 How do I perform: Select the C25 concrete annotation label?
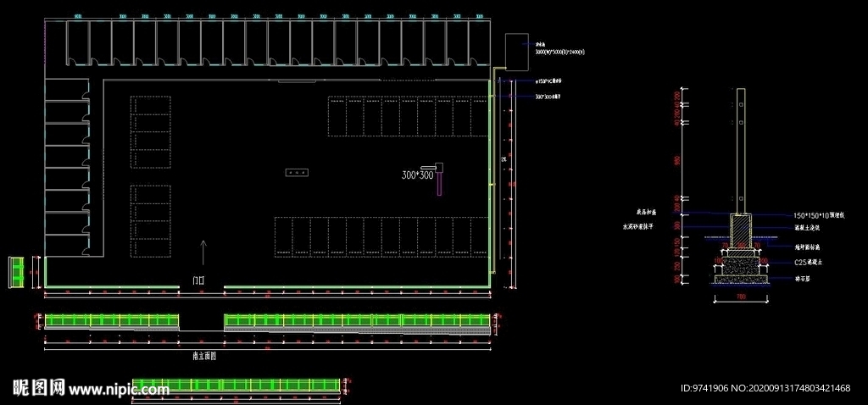[809, 263]
